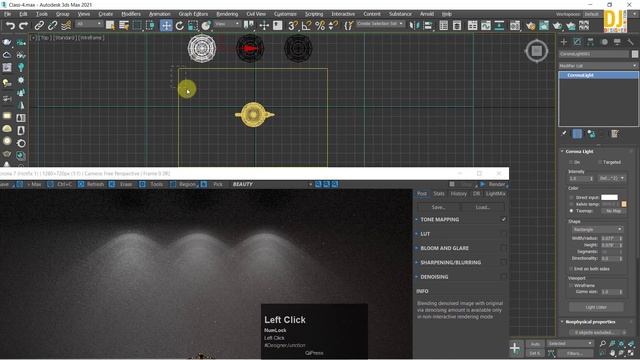
Task: Select the Direct input color radio button
Action: pyautogui.click(x=571, y=198)
